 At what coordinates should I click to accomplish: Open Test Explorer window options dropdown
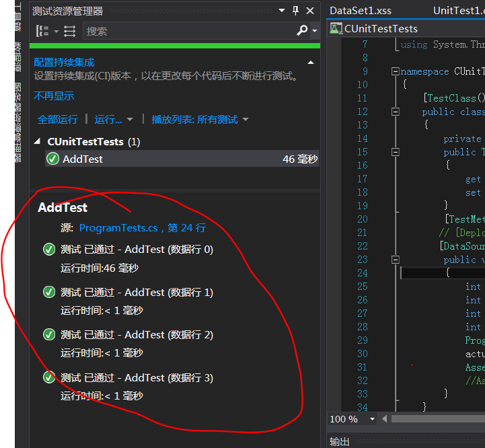click(281, 11)
